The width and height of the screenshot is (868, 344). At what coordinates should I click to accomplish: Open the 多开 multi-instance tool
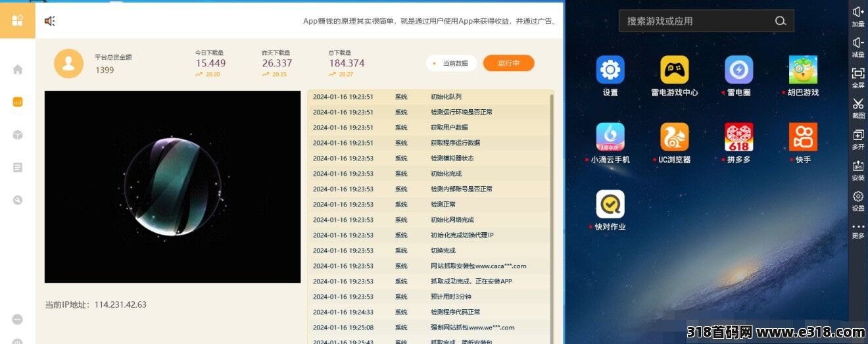pos(858,139)
